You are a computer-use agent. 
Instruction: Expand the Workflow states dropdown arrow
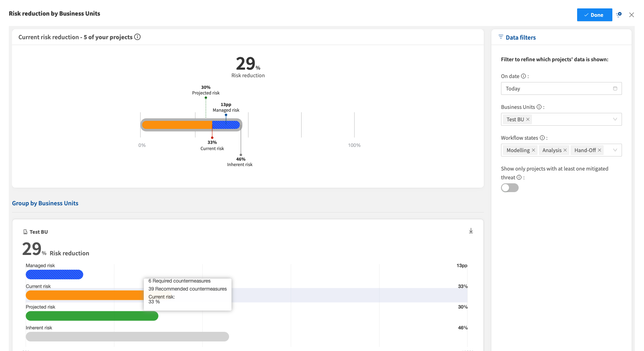click(x=615, y=150)
